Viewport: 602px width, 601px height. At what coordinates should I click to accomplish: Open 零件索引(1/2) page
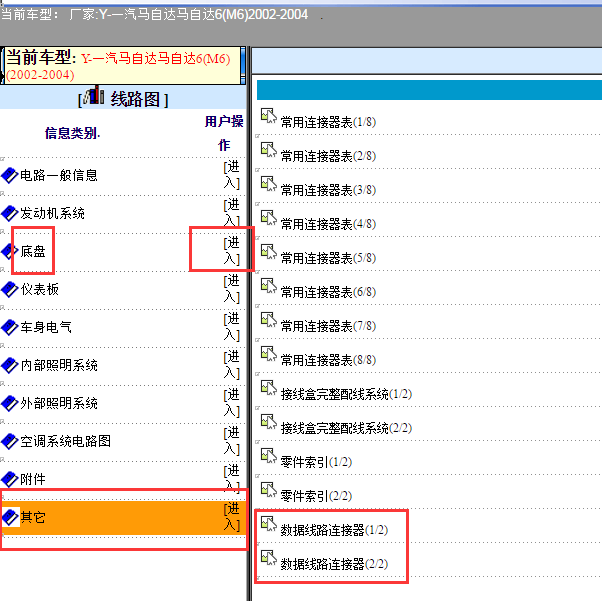click(316, 462)
